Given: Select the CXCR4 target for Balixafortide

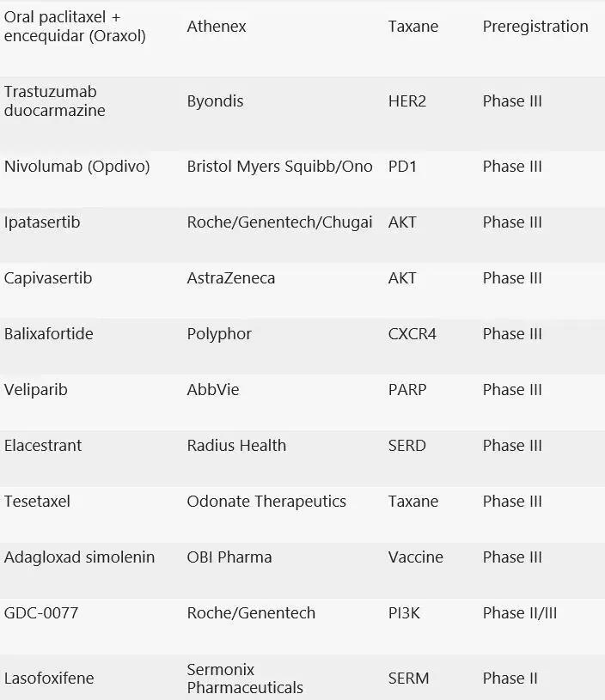Looking at the screenshot, I should pos(412,334).
